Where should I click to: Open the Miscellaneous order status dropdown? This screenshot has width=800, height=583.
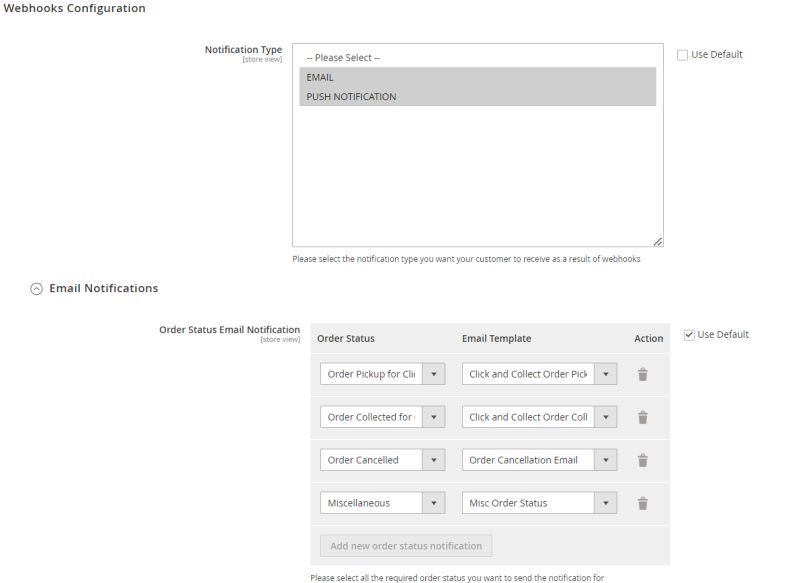(x=383, y=503)
